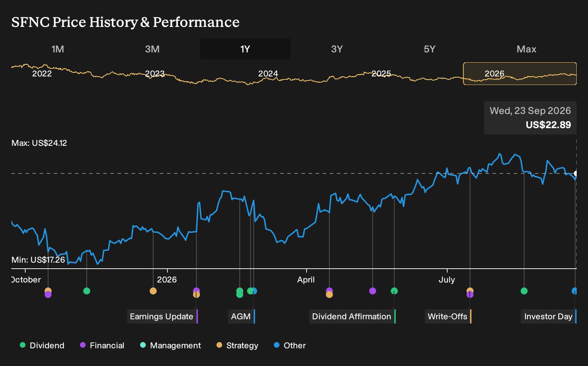Click the blue marker above Investor Day

(575, 291)
